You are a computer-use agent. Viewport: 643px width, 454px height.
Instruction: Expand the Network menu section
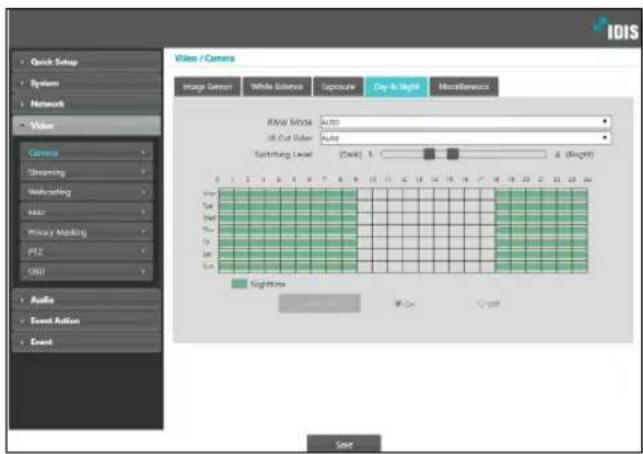tap(87, 104)
